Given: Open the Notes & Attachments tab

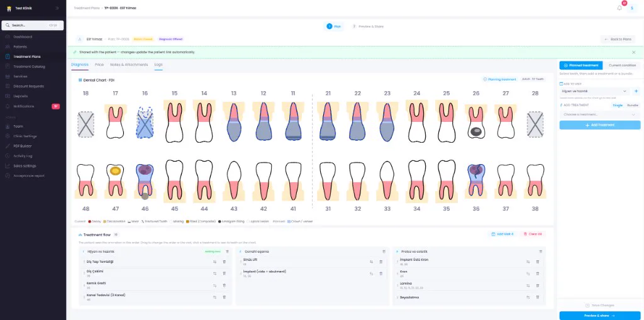Looking at the screenshot, I should (129, 65).
